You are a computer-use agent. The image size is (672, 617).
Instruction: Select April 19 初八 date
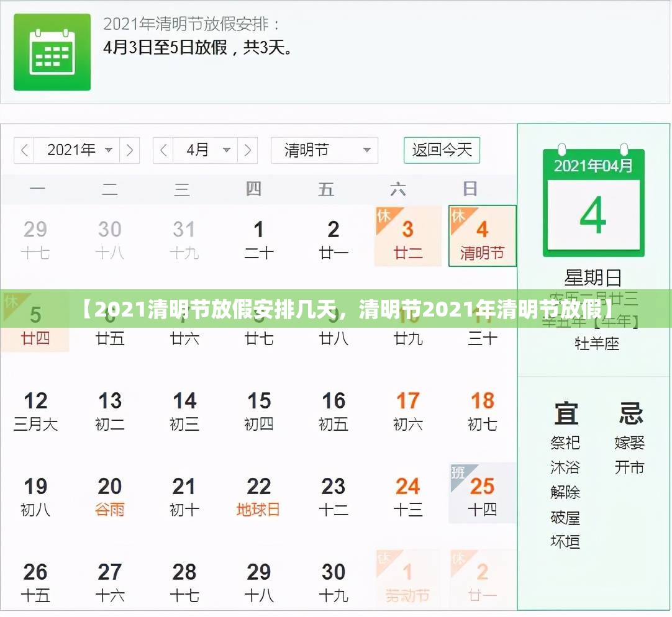click(35, 497)
